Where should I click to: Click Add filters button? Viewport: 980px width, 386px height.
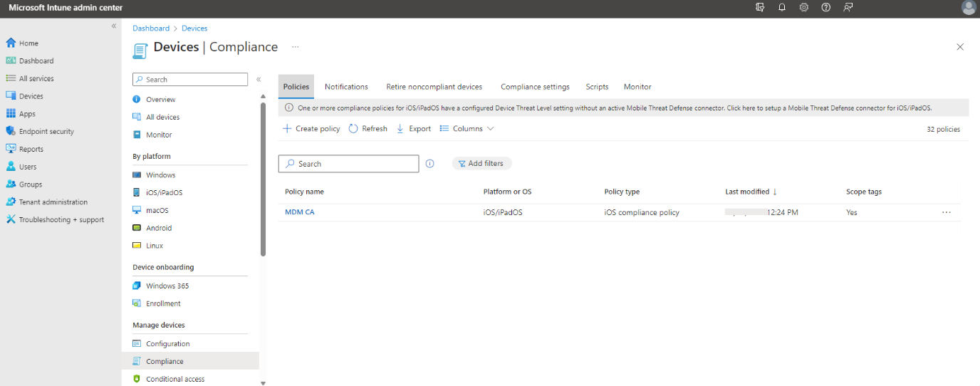point(481,164)
